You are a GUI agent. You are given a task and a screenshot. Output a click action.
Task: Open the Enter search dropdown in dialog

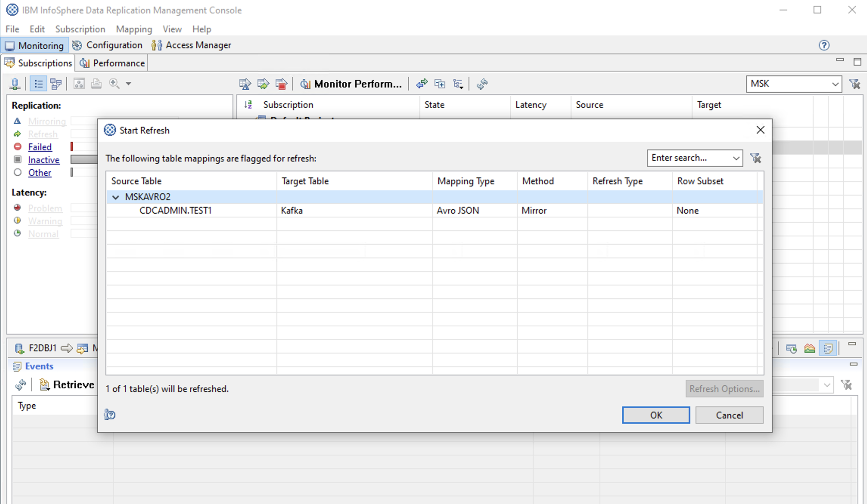point(736,158)
